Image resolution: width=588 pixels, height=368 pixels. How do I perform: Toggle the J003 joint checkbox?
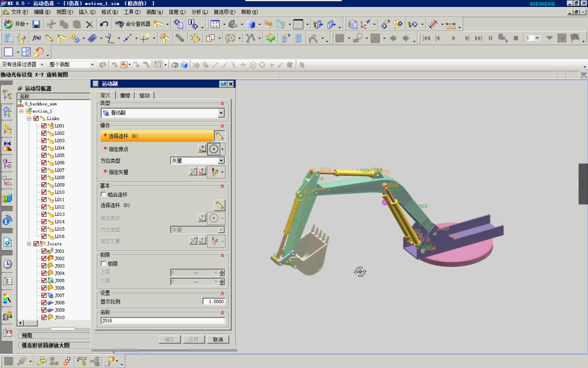(44, 266)
